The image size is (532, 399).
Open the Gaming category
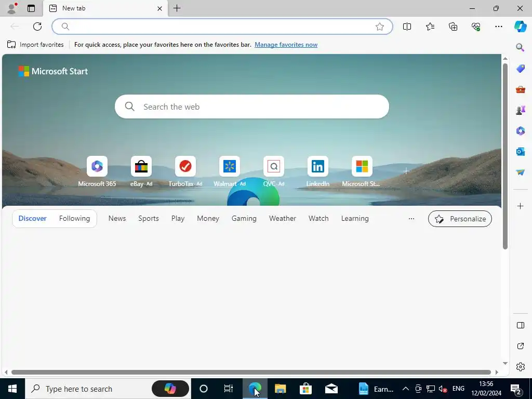[244, 219]
